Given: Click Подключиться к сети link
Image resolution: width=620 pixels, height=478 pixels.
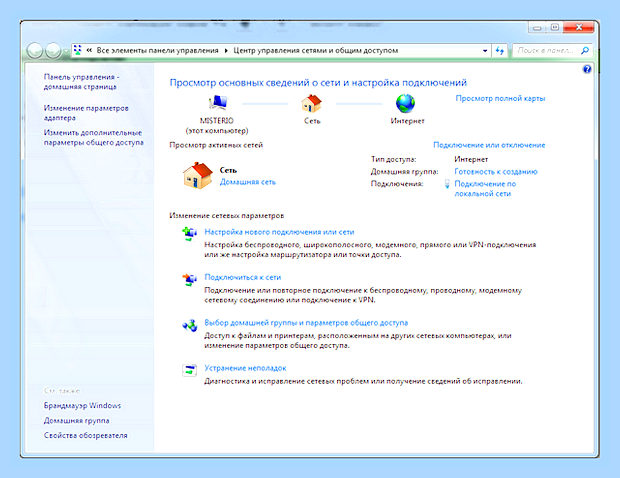Looking at the screenshot, I should (242, 277).
